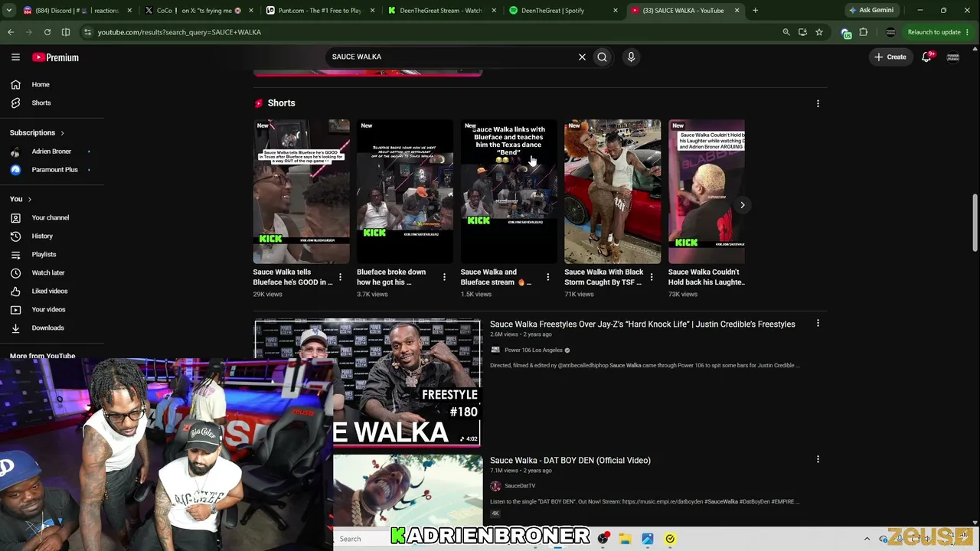Open the SauceDatTV channel avatar
Screen dimensions: 980x551
tap(495, 486)
